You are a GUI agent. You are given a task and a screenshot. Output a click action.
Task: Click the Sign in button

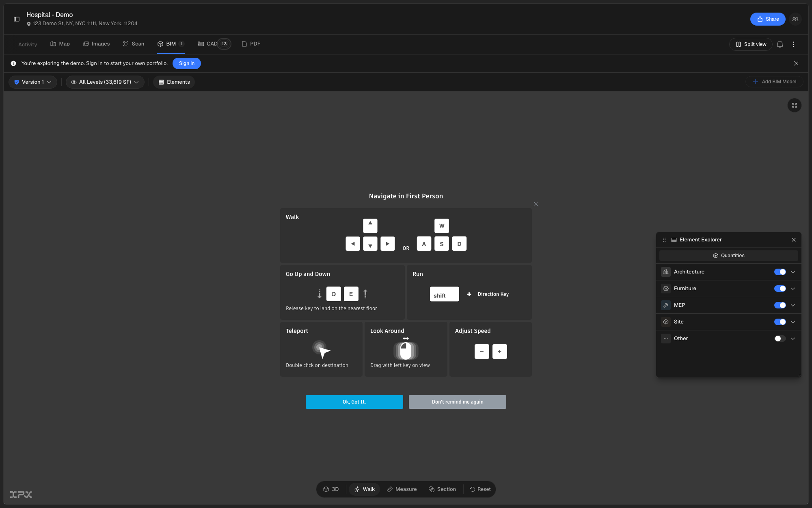(x=186, y=63)
